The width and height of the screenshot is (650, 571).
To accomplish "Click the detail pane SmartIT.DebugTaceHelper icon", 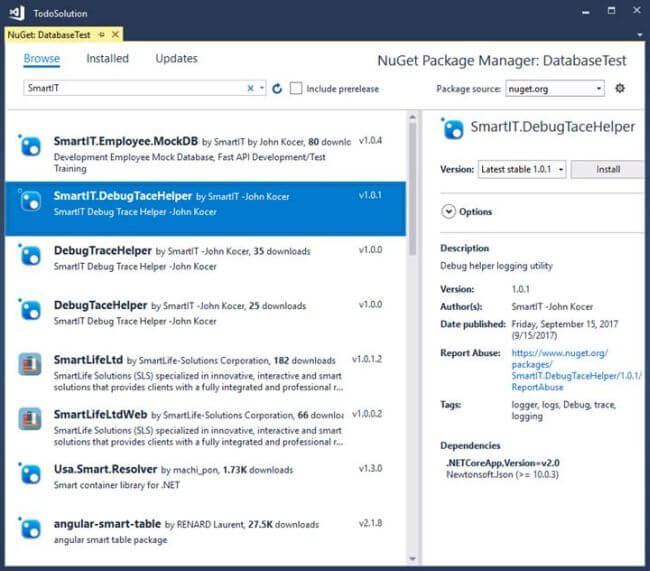I will (452, 129).
